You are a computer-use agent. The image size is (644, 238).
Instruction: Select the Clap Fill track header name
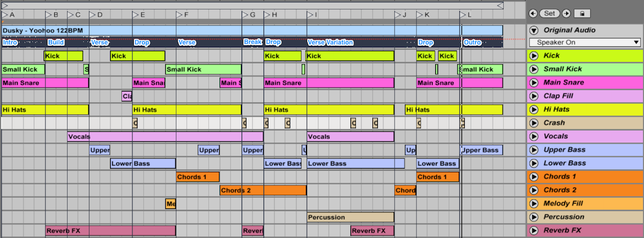[559, 96]
